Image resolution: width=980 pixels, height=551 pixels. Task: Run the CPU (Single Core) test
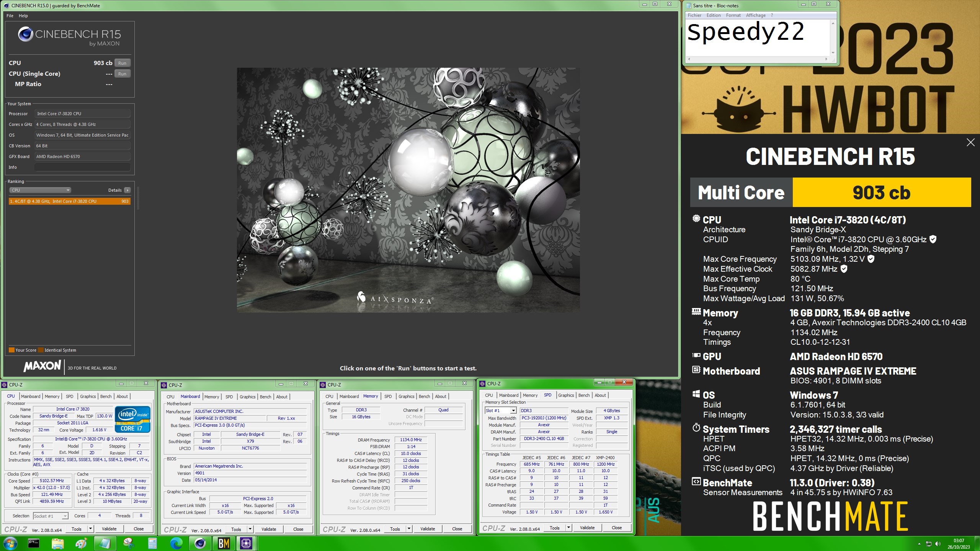tap(122, 73)
